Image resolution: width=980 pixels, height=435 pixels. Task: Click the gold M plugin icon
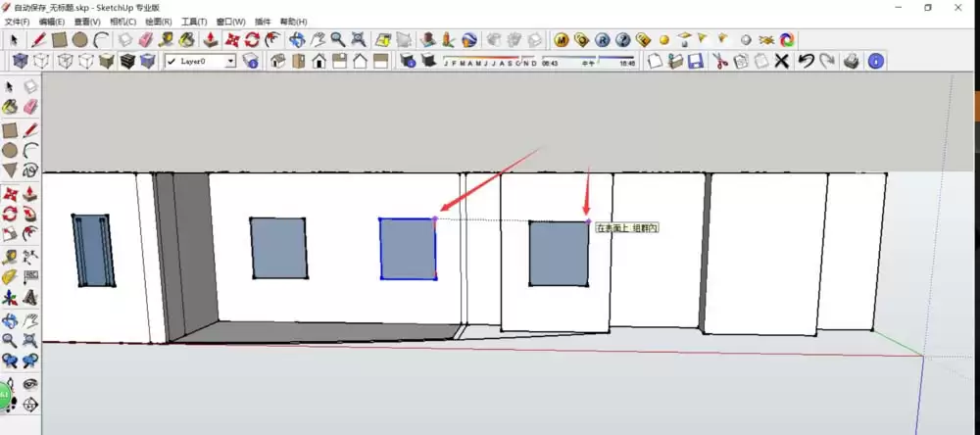[x=562, y=40]
